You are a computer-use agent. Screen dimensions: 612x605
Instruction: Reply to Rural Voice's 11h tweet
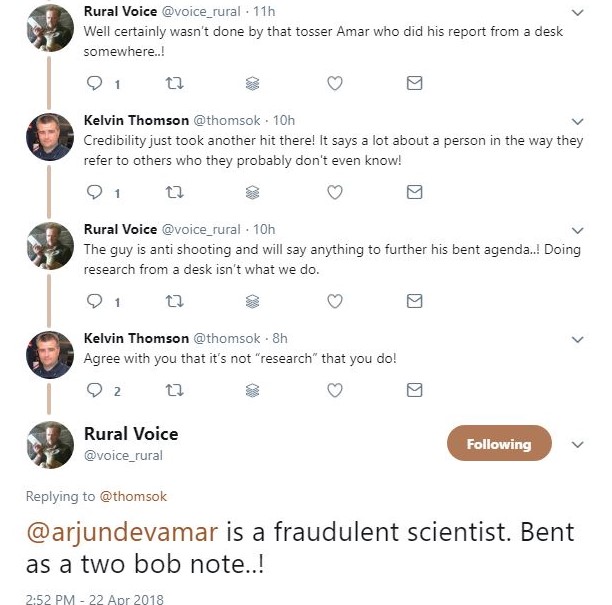point(96,84)
